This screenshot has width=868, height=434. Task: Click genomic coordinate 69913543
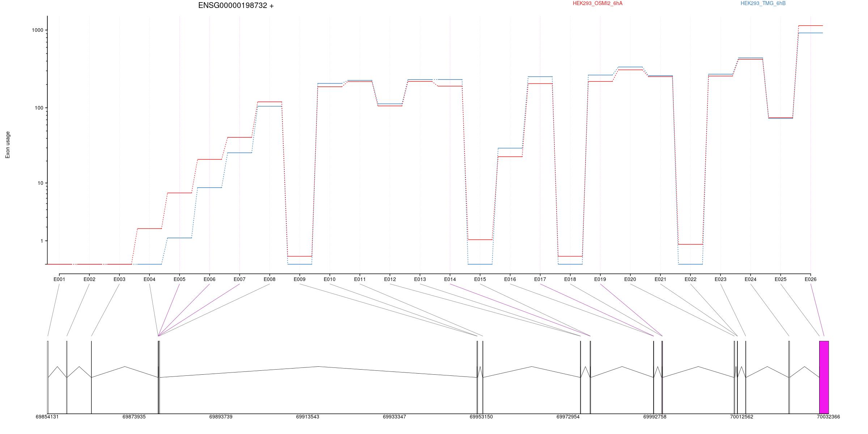[307, 417]
